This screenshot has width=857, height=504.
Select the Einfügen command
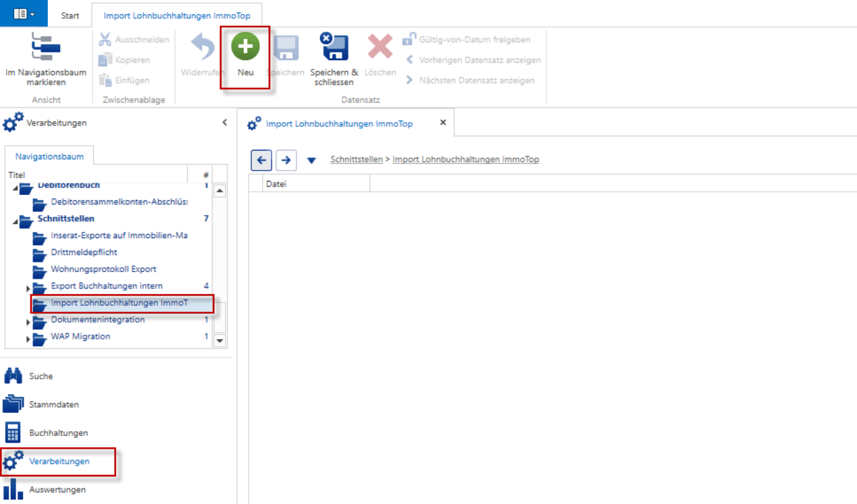click(124, 80)
